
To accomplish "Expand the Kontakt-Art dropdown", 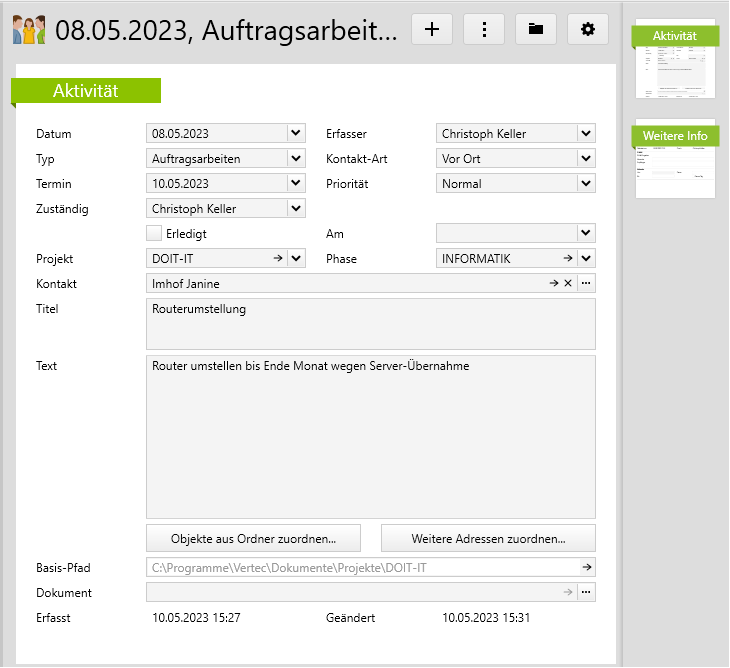I will 586,158.
